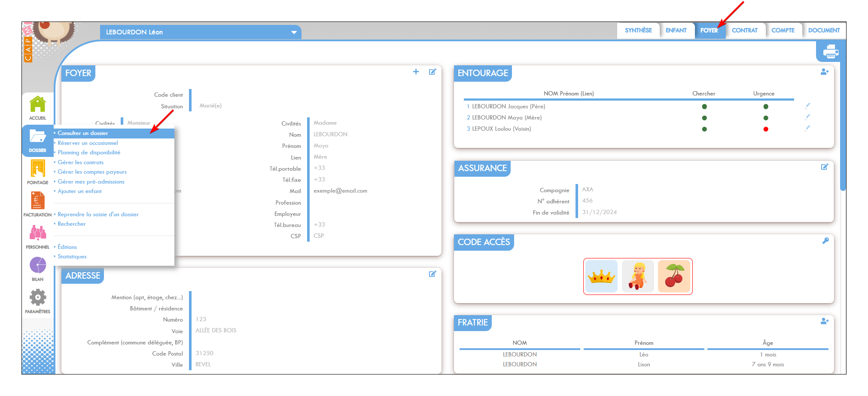Screen dimensions: 868x396
Task: Choose Reprendre la saisie d'un dossier
Action: pyautogui.click(x=98, y=215)
